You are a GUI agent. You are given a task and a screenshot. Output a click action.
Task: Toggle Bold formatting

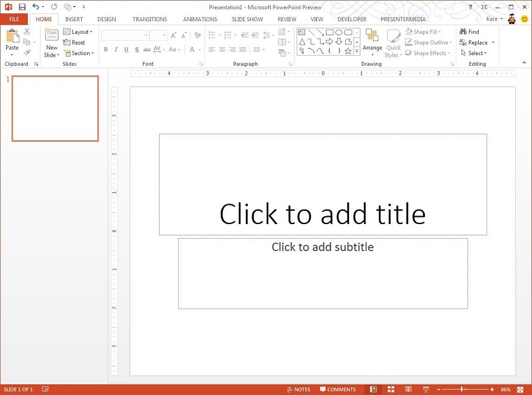[x=106, y=50]
